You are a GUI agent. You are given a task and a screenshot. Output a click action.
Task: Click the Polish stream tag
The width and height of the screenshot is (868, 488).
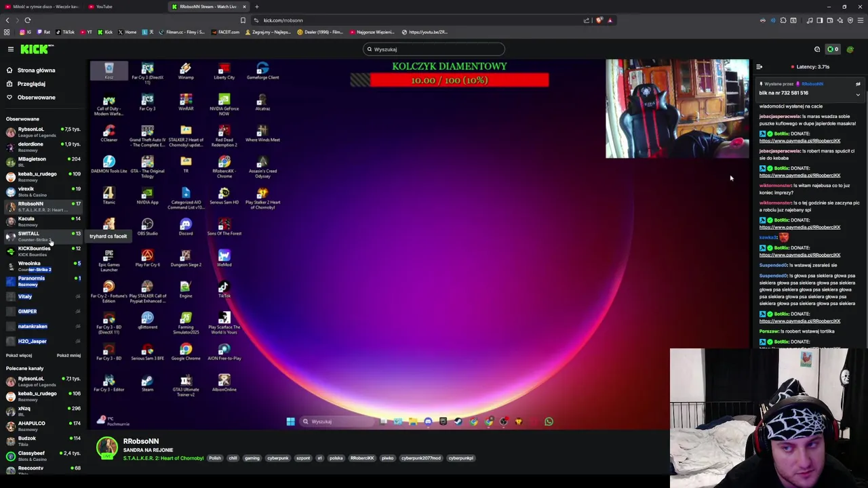pyautogui.click(x=215, y=458)
